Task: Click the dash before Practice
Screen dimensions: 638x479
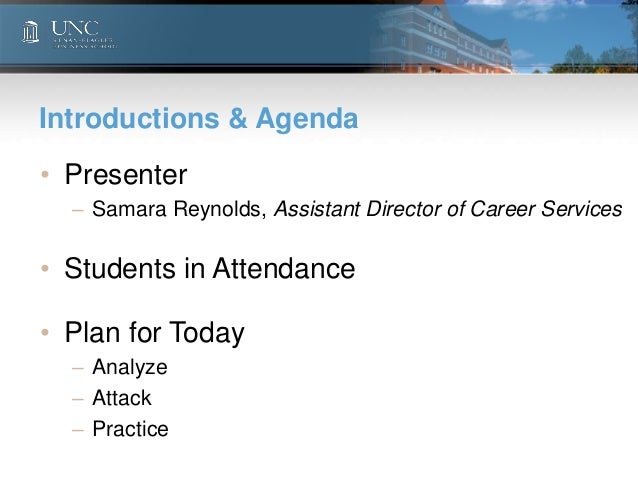Action: pos(78,431)
